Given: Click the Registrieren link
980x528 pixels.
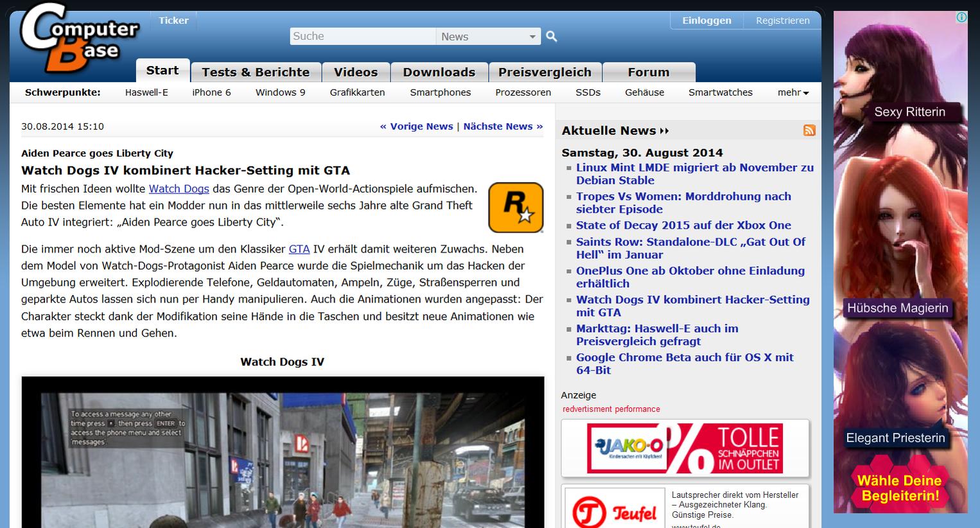Looking at the screenshot, I should point(783,21).
